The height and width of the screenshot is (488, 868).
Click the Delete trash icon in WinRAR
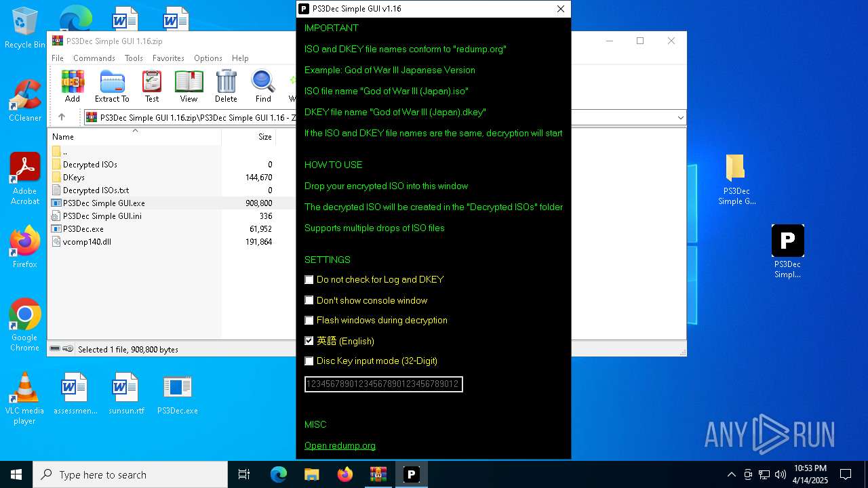[x=226, y=86]
